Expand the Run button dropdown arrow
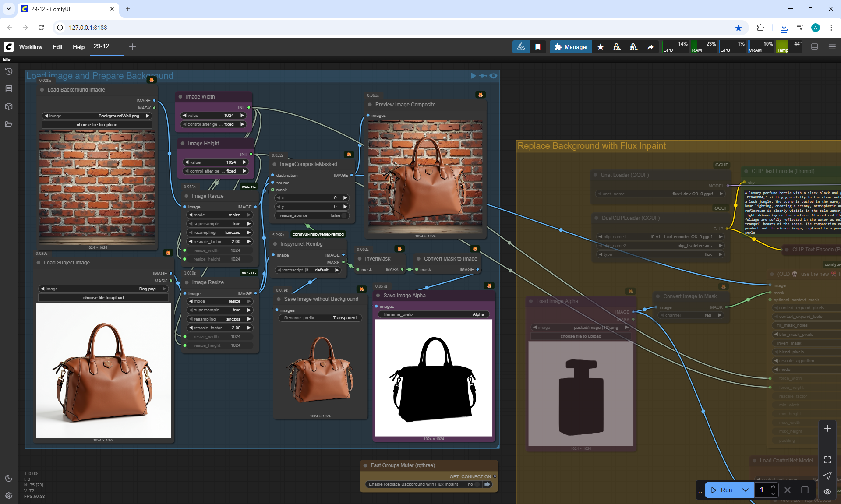The height and width of the screenshot is (504, 841). click(745, 490)
